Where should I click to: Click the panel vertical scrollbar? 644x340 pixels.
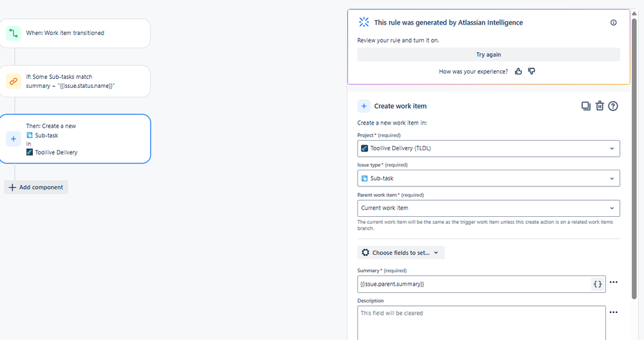pyautogui.click(x=634, y=158)
